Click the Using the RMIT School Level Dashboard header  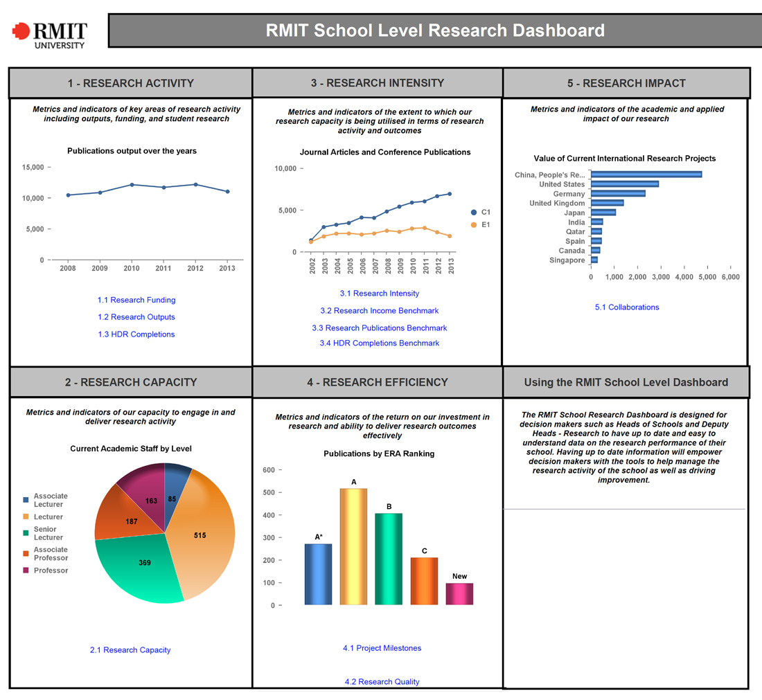(626, 382)
